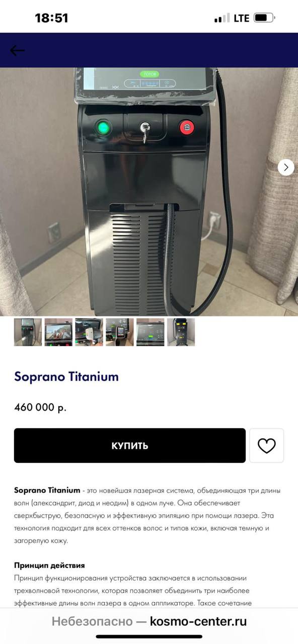Add Soprano Titanium to favorites with the heart
Image resolution: width=298 pixels, height=644 pixels.
267,446
